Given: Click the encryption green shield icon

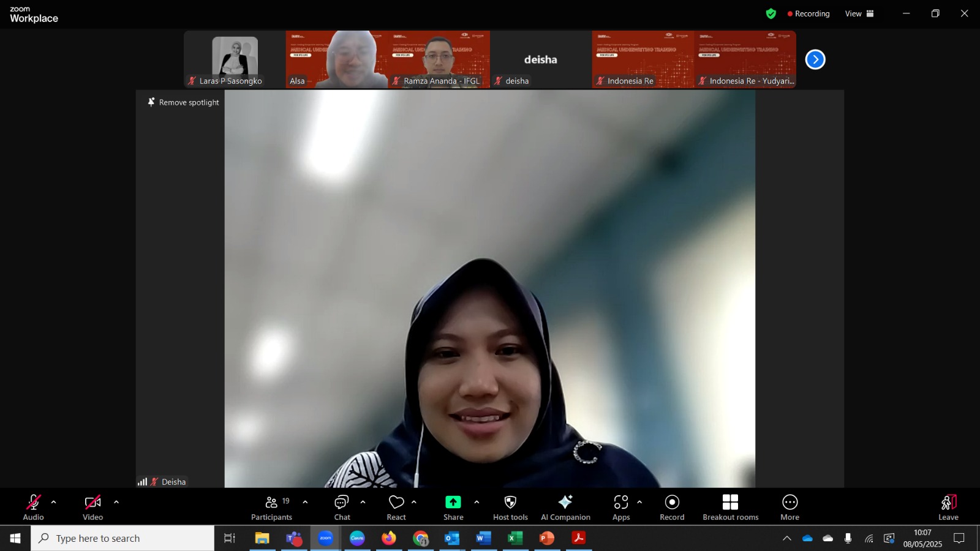Looking at the screenshot, I should click(x=771, y=13).
